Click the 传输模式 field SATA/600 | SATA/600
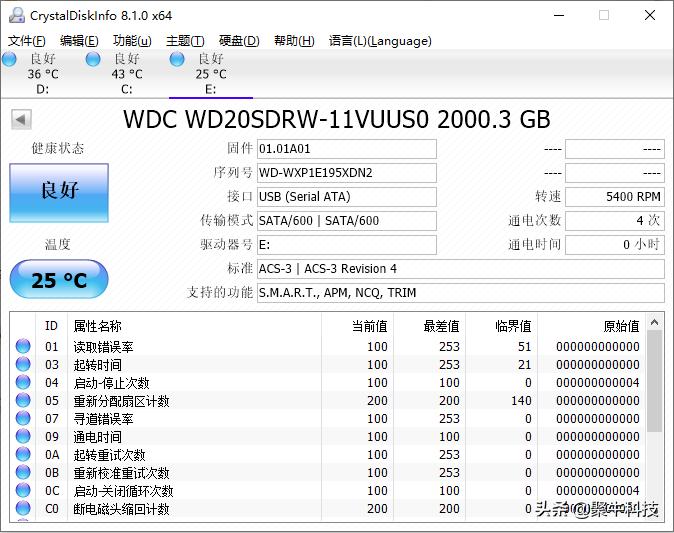Image resolution: width=674 pixels, height=533 pixels. (x=347, y=221)
